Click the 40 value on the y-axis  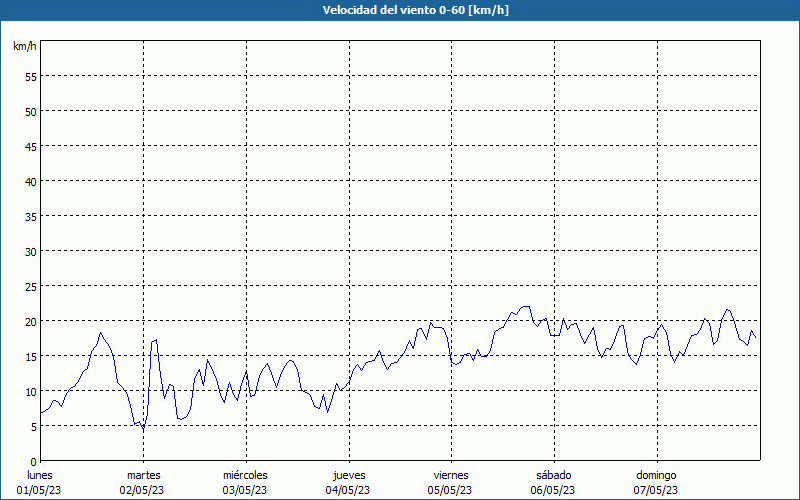(x=31, y=182)
